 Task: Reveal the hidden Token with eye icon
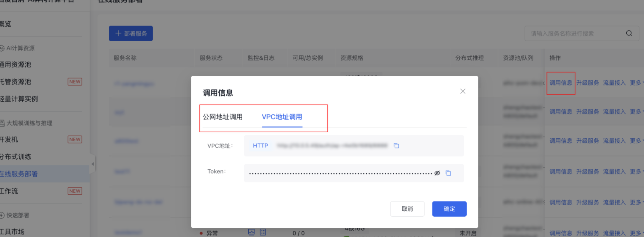[x=437, y=173]
